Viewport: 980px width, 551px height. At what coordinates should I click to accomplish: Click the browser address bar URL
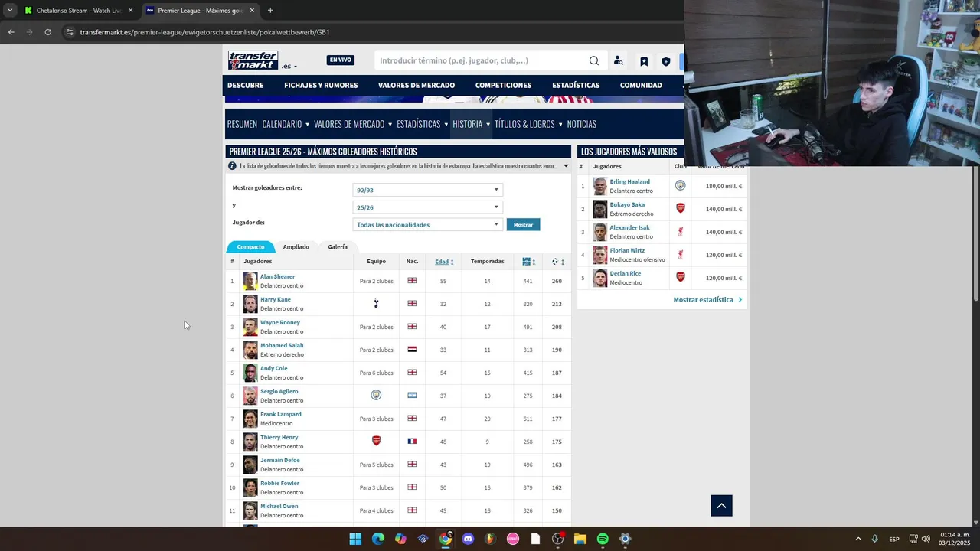[204, 32]
